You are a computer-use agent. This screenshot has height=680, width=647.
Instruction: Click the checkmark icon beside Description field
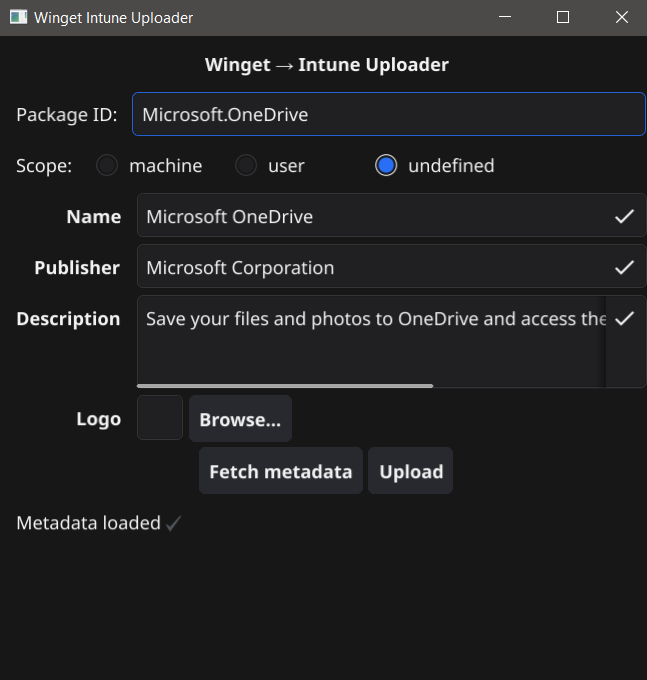624,318
